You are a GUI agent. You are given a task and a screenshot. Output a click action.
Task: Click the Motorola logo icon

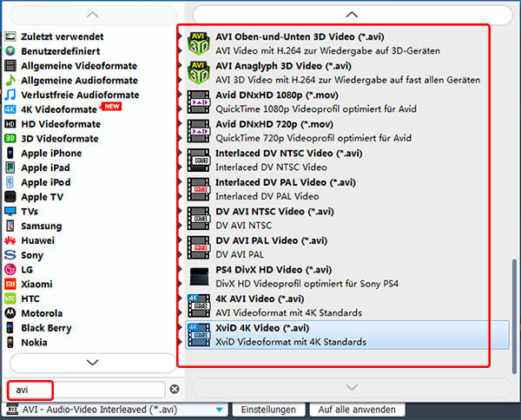10,313
